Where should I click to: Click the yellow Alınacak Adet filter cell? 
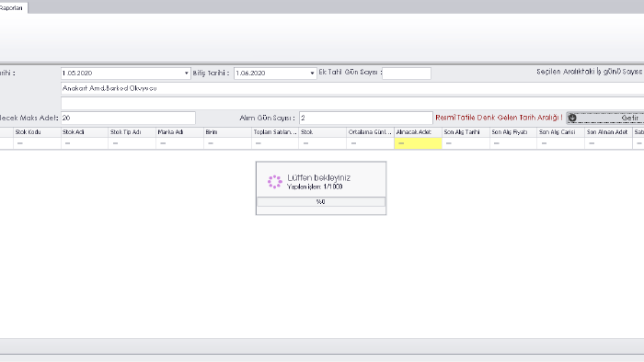pyautogui.click(x=418, y=143)
